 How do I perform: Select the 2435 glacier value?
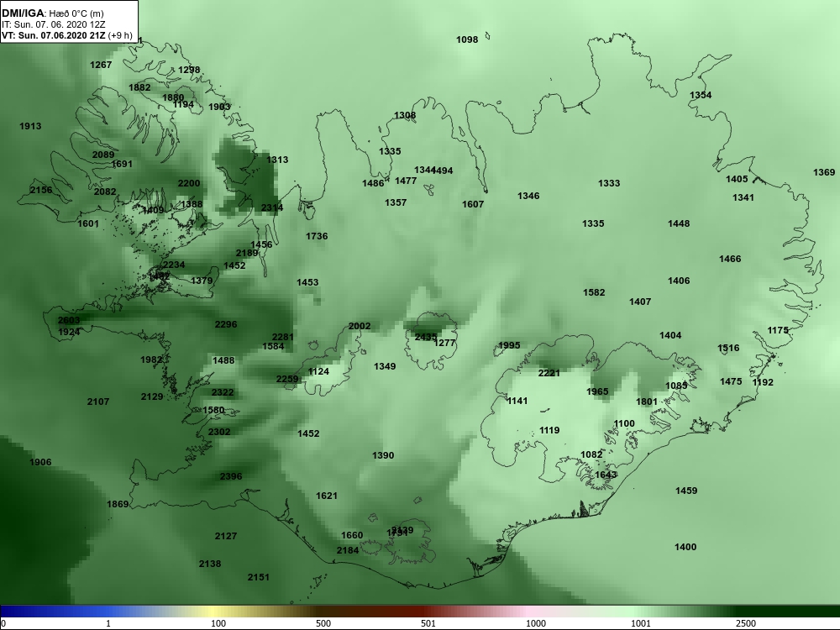[x=425, y=337]
